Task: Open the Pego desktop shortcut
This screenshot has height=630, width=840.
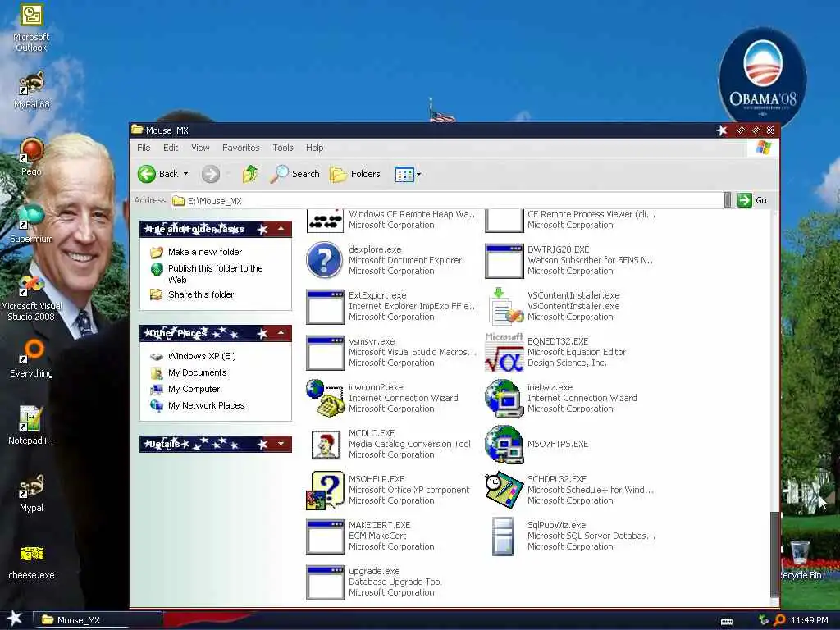Action: coord(32,157)
